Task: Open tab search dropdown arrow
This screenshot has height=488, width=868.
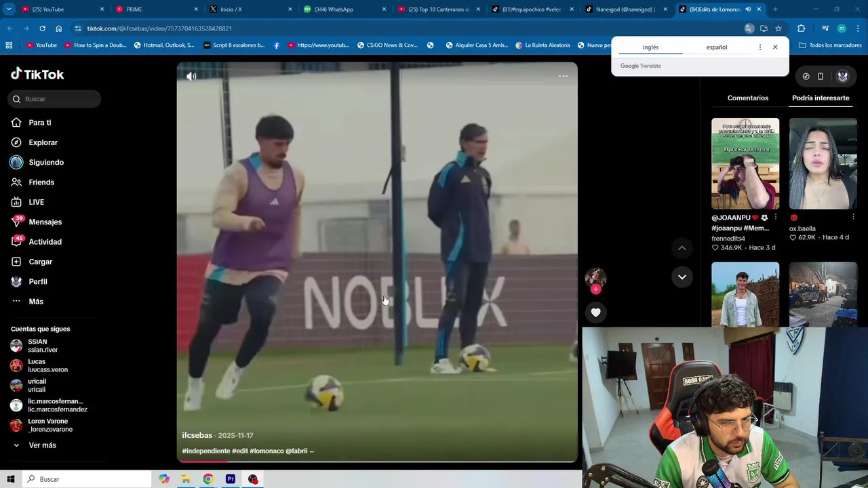Action: click(x=9, y=9)
